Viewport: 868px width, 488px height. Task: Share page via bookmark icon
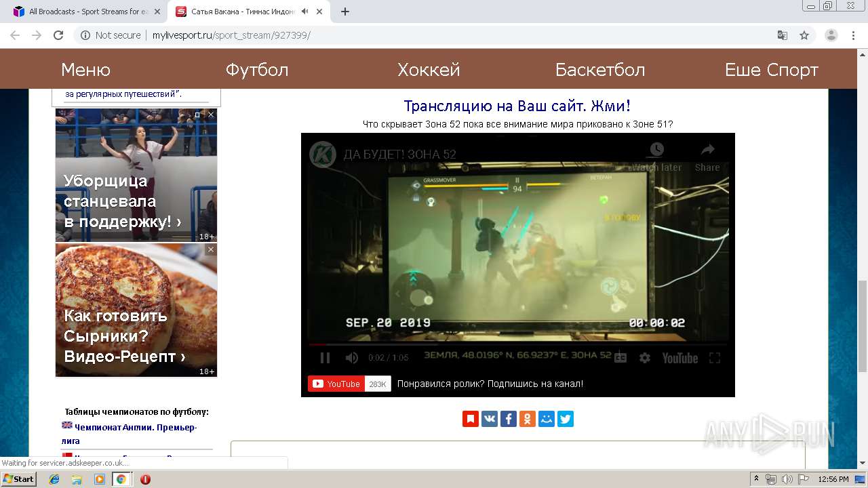471,419
